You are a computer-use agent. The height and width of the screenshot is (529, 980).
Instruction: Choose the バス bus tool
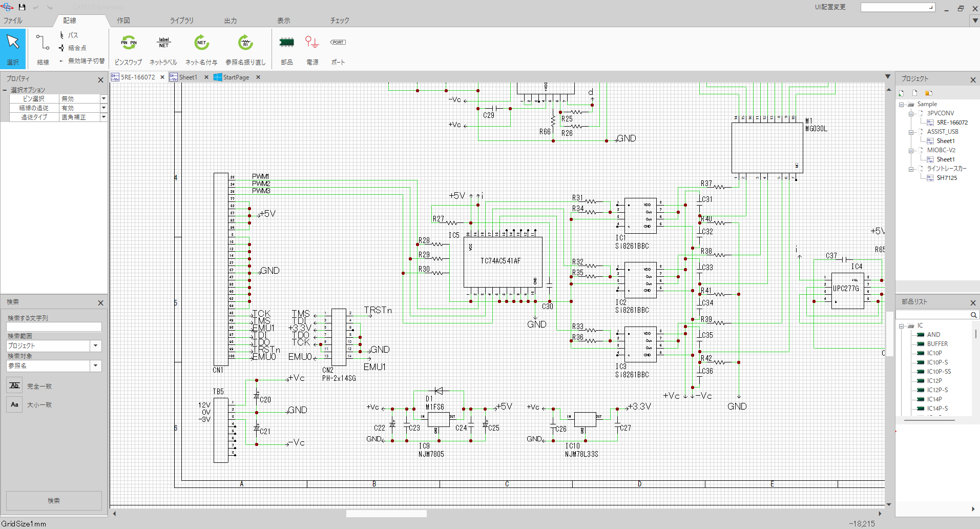pos(69,35)
